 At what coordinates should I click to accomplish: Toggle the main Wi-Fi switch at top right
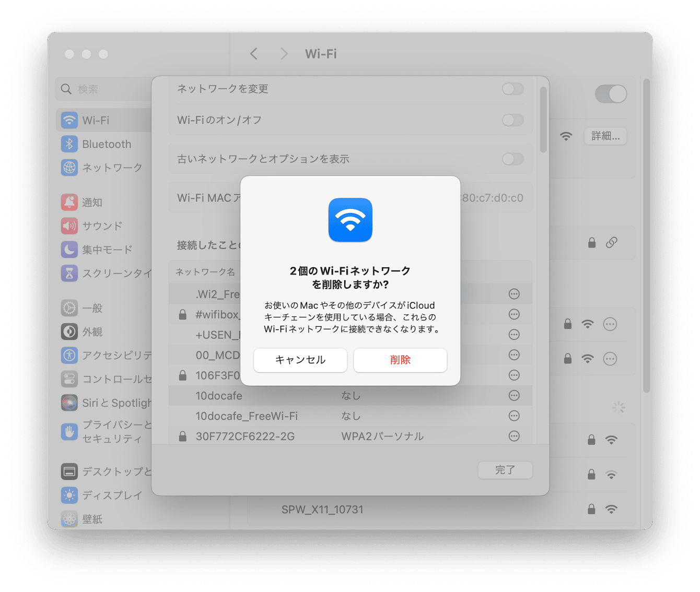tap(611, 94)
